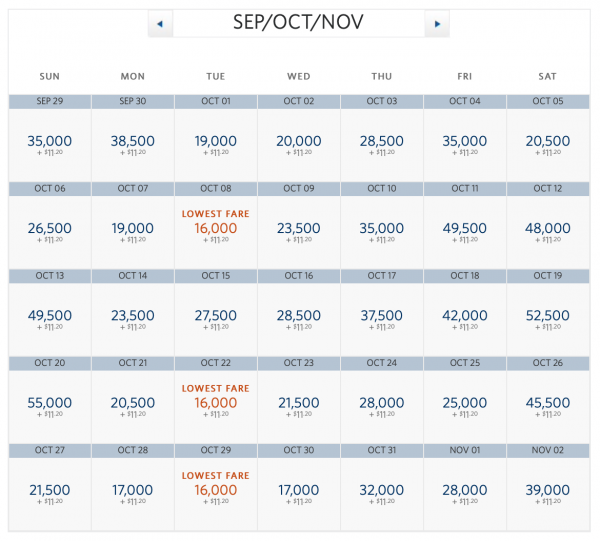Select the Sep 30 fare of 38,500

[x=132, y=141]
